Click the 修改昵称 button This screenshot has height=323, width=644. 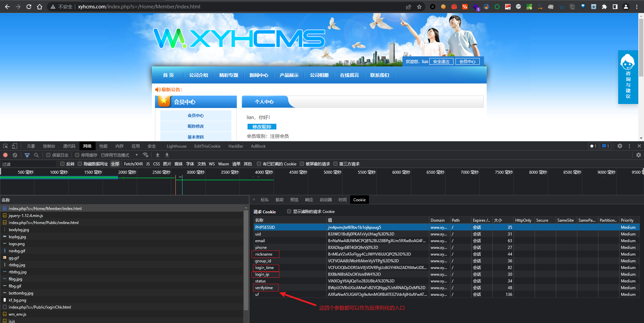pos(262,126)
